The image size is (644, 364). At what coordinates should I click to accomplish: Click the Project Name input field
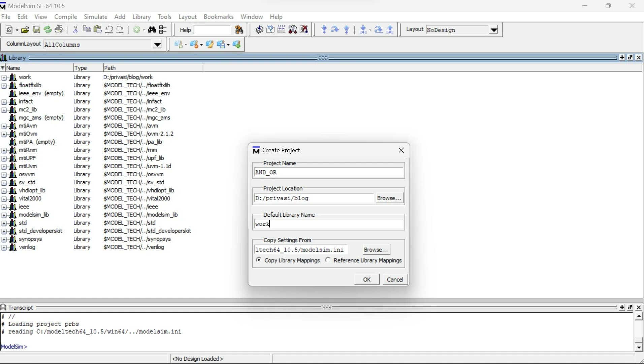click(329, 173)
